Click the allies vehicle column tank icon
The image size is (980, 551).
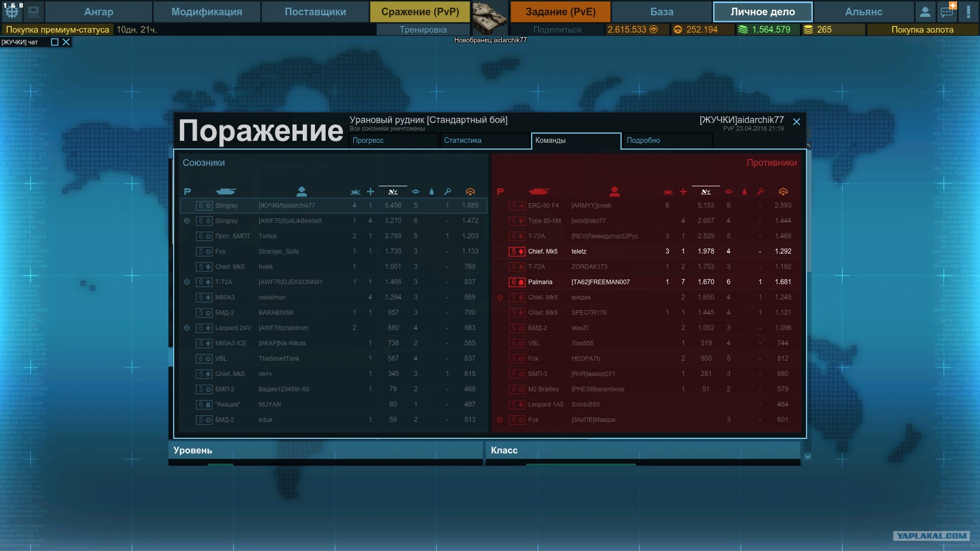[226, 191]
